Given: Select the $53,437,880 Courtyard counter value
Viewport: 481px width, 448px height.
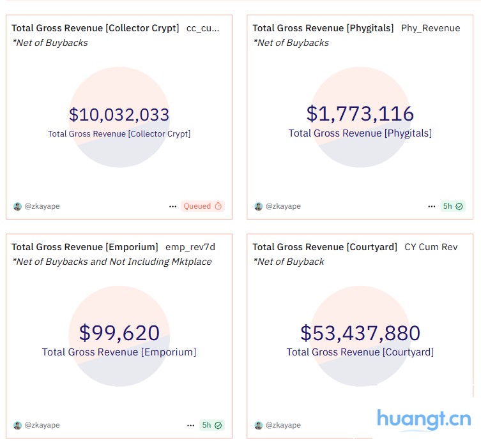Looking at the screenshot, I should [x=360, y=333].
